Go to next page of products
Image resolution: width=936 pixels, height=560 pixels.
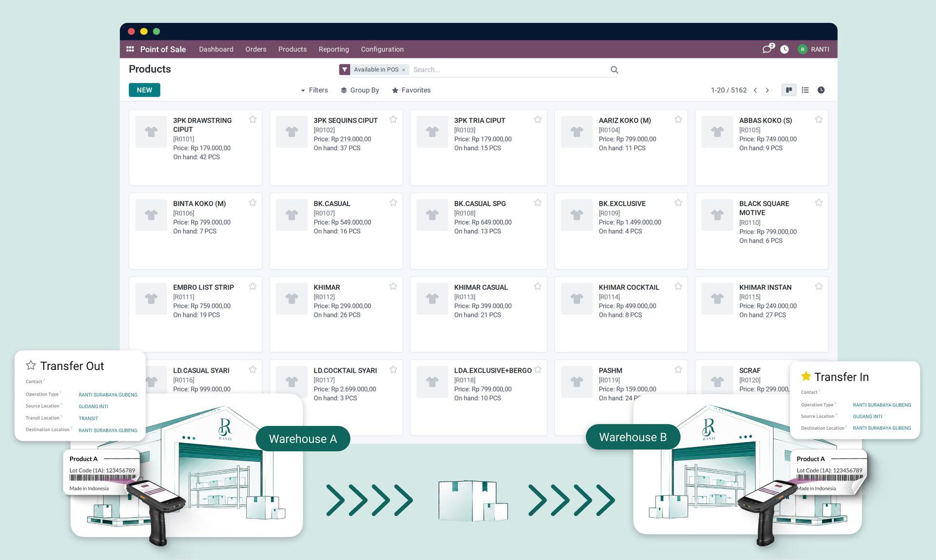coord(767,90)
